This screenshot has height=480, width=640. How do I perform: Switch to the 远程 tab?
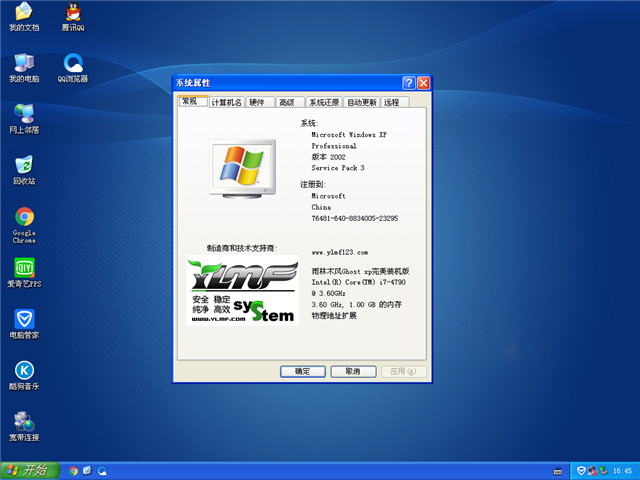pos(395,102)
